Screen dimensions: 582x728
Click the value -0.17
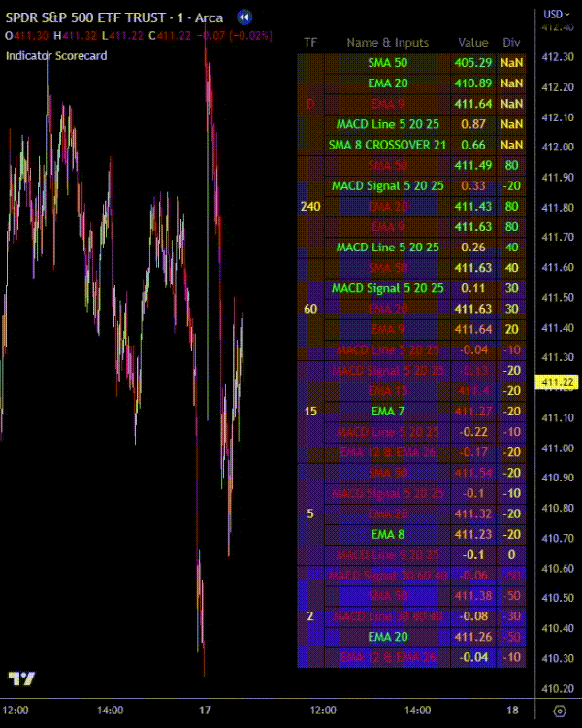coord(473,452)
